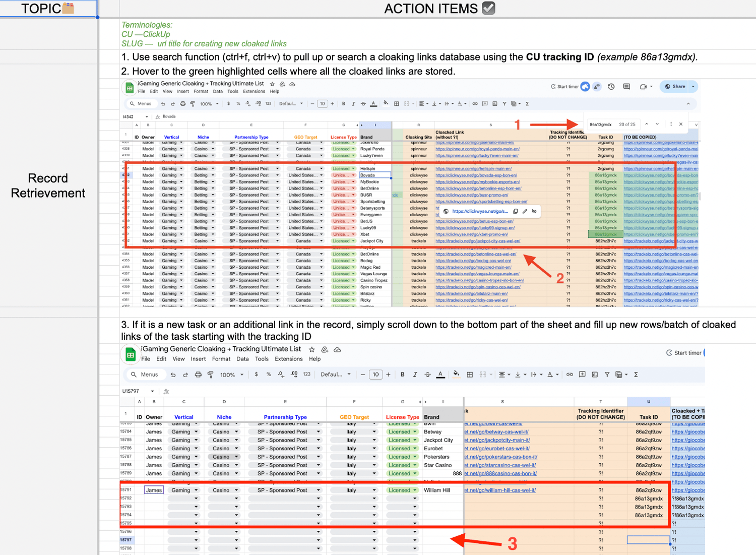The image size is (756, 555).
Task: Star the document in the step 3 screenshot
Action: coord(312,349)
